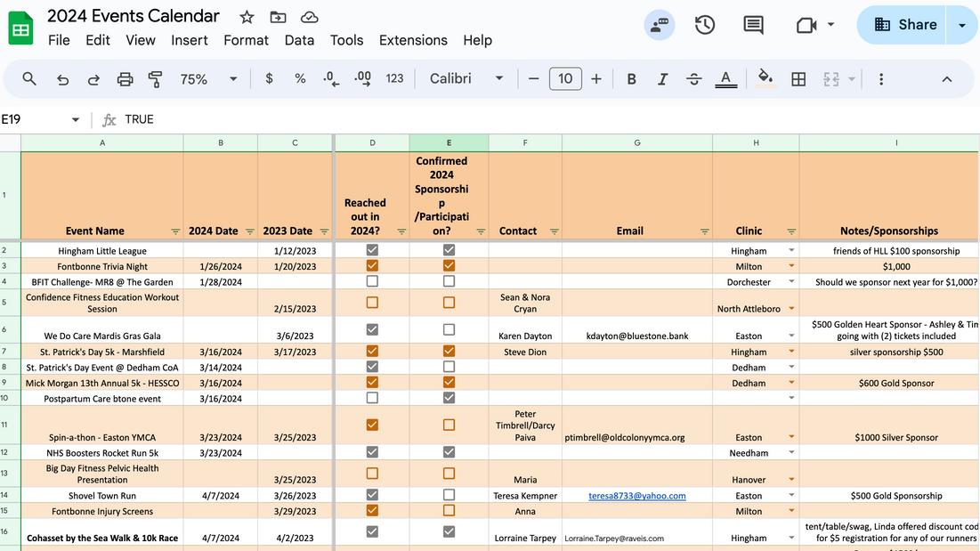Open the comments panel icon
Image resolution: width=980 pixels, height=551 pixels.
pos(753,25)
